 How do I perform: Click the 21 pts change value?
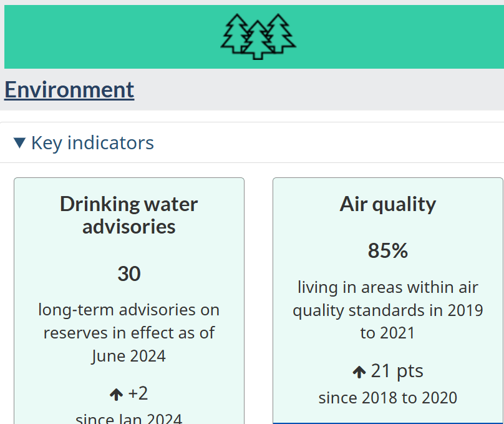(x=397, y=371)
